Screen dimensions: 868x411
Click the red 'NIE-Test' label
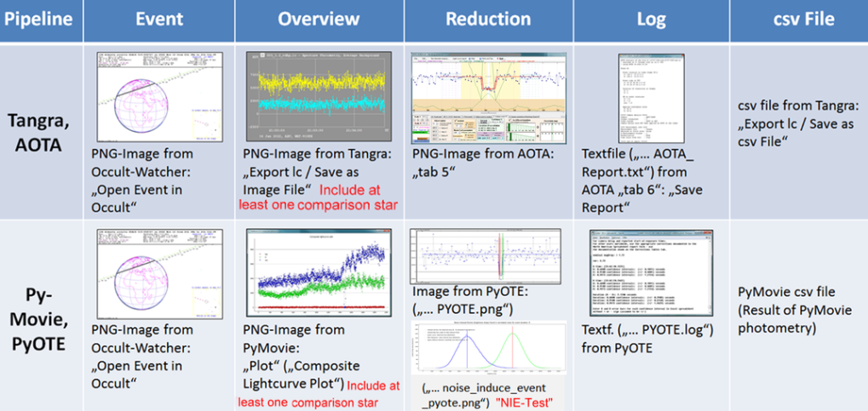(x=524, y=402)
